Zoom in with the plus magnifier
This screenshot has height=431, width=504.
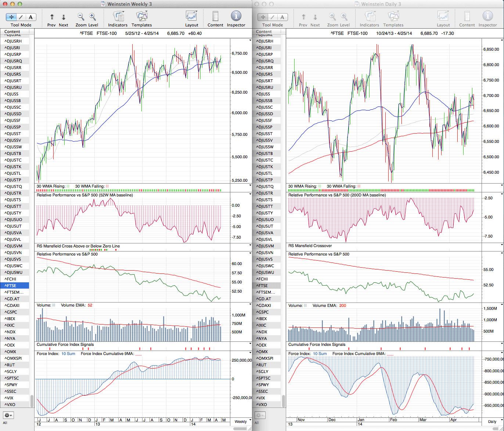coord(93,17)
